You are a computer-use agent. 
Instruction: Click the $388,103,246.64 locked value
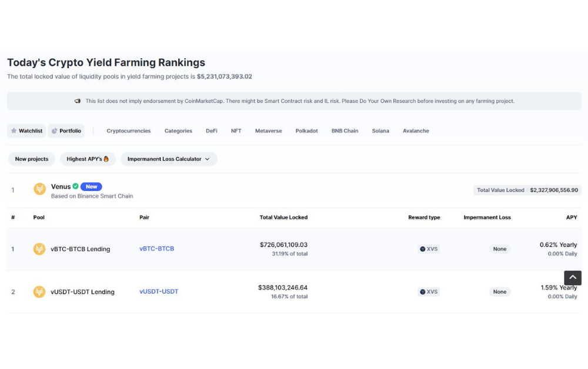pos(283,287)
